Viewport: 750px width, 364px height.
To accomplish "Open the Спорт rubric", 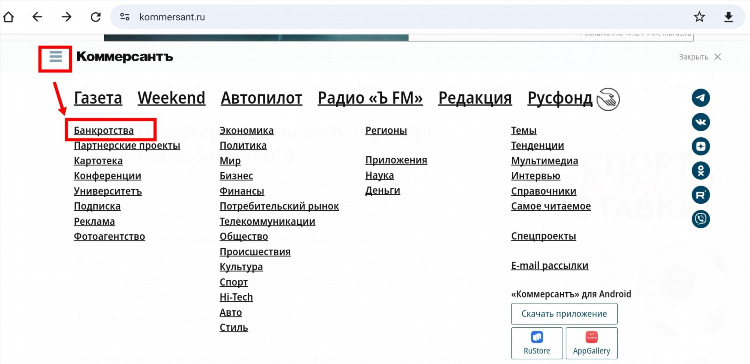I will (234, 282).
